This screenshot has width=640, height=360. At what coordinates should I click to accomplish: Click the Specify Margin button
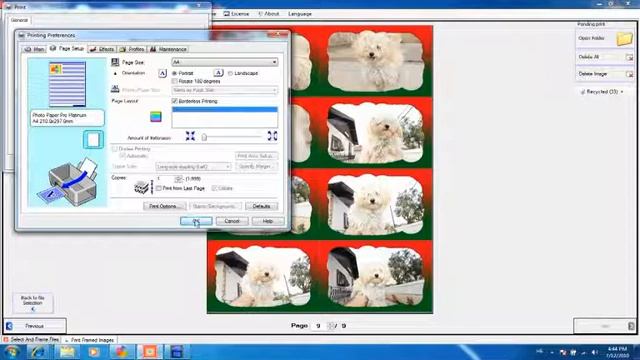click(x=256, y=167)
